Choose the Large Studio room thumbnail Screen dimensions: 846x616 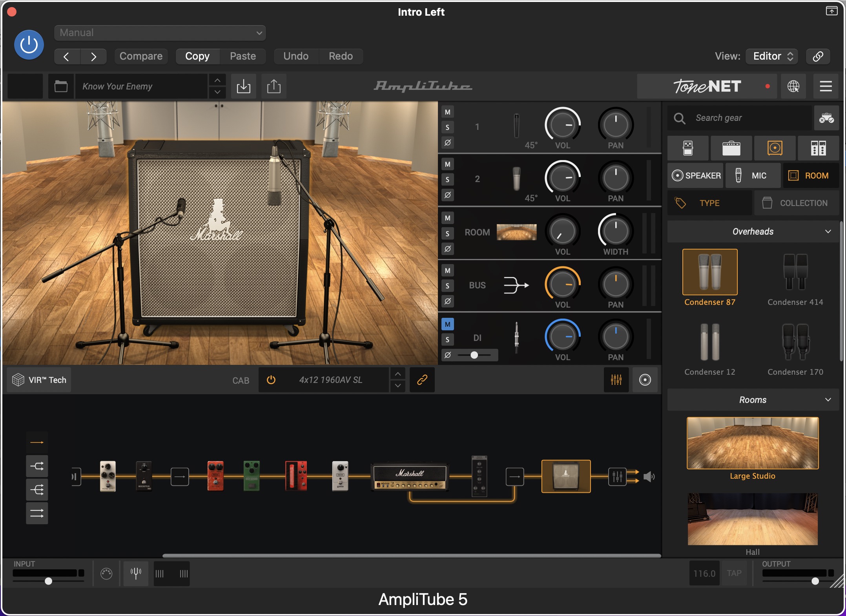(753, 443)
